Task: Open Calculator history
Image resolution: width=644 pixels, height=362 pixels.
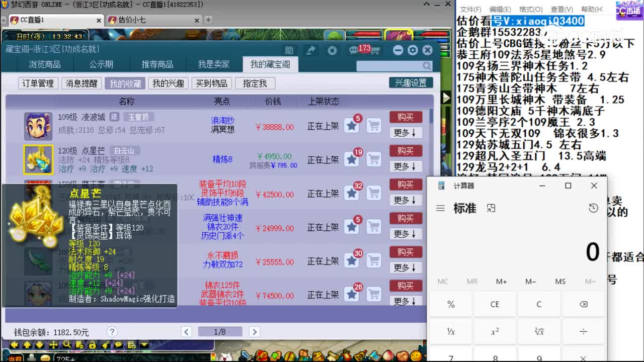Action: tap(593, 208)
